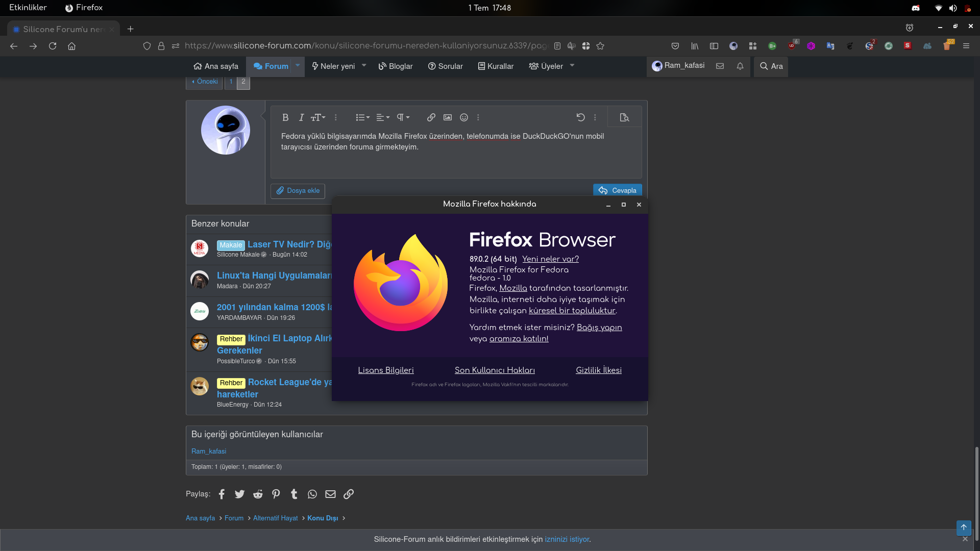
Task: Open the forum notifications bell
Action: pyautogui.click(x=740, y=66)
